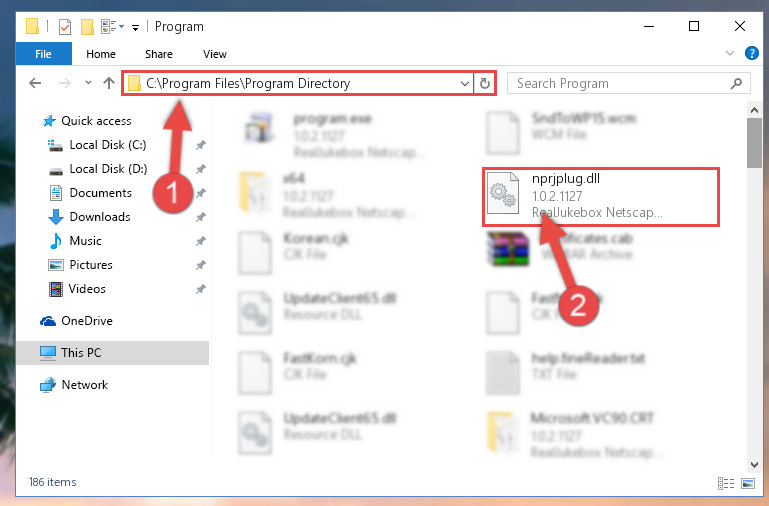The width and height of the screenshot is (769, 506).
Task: Open recent locations dropdown arrow
Action: click(x=88, y=83)
